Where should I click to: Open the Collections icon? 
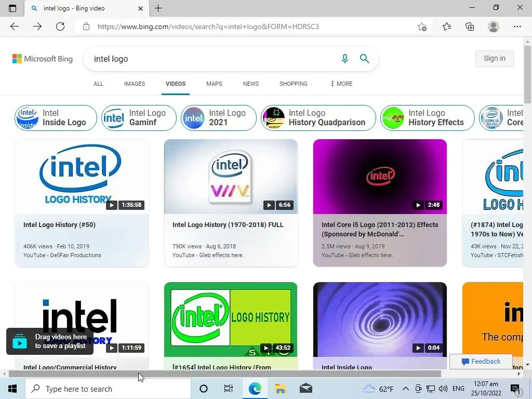[x=470, y=26]
